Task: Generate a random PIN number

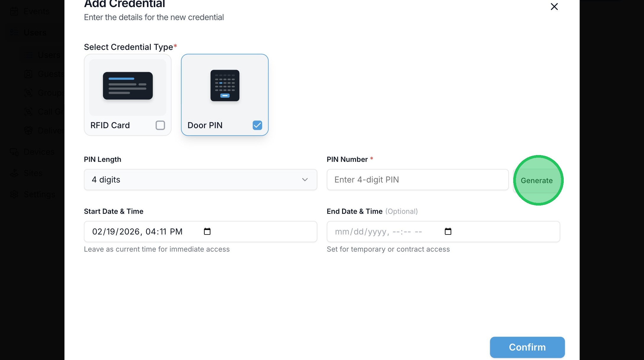Action: [537, 180]
